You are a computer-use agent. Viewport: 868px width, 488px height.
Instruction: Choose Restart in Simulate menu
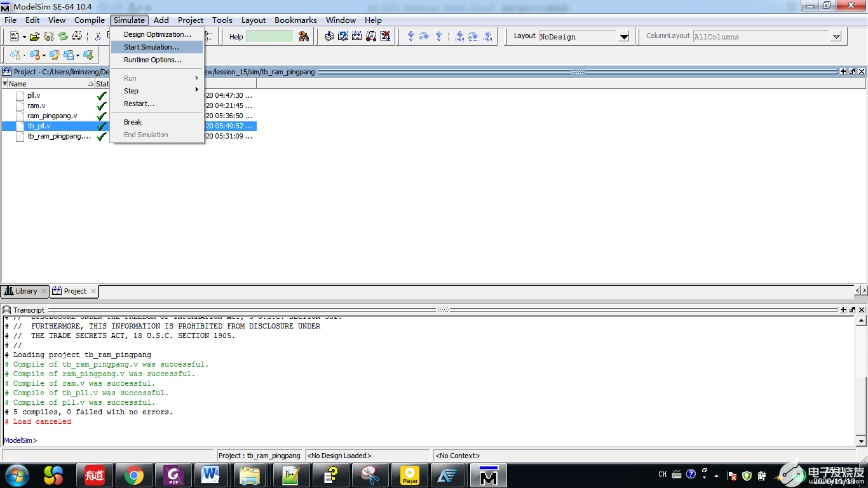(157, 104)
